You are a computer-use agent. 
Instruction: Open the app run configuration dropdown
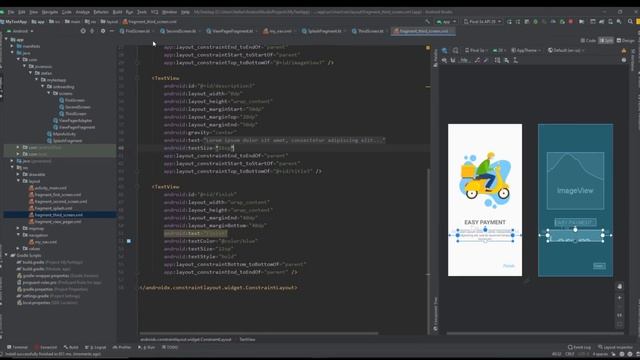(x=446, y=22)
